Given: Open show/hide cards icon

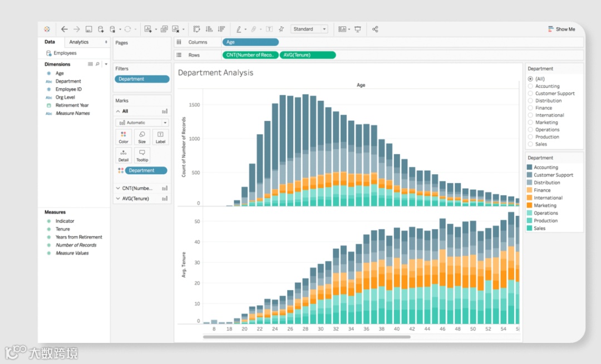Looking at the screenshot, I should point(342,29).
